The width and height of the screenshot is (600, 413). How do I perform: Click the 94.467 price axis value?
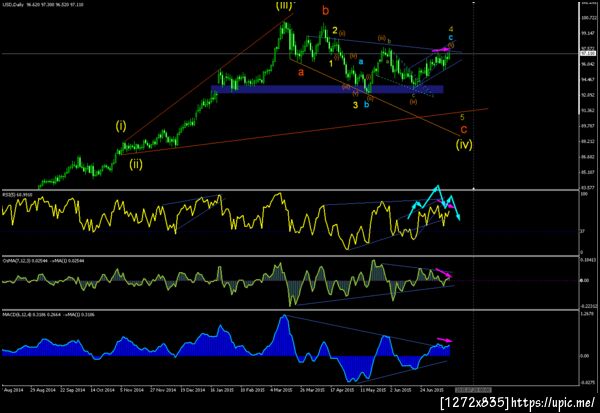coord(589,80)
